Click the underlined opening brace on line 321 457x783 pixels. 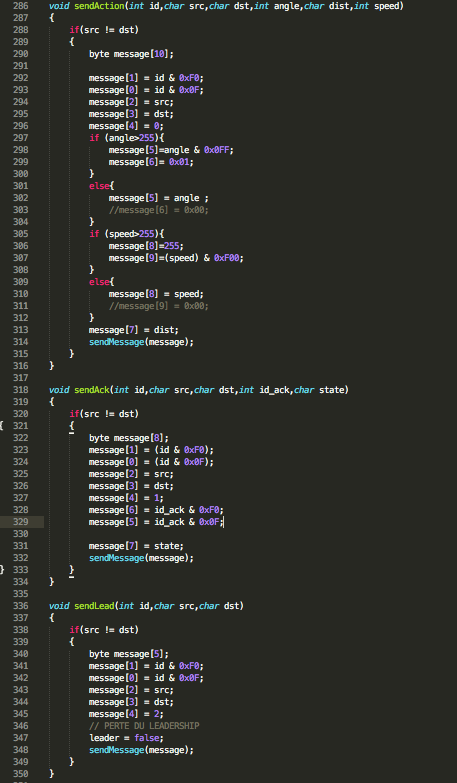click(x=71, y=426)
